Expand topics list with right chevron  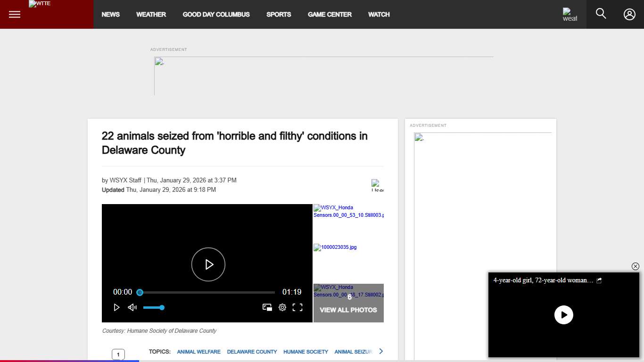[381, 351]
